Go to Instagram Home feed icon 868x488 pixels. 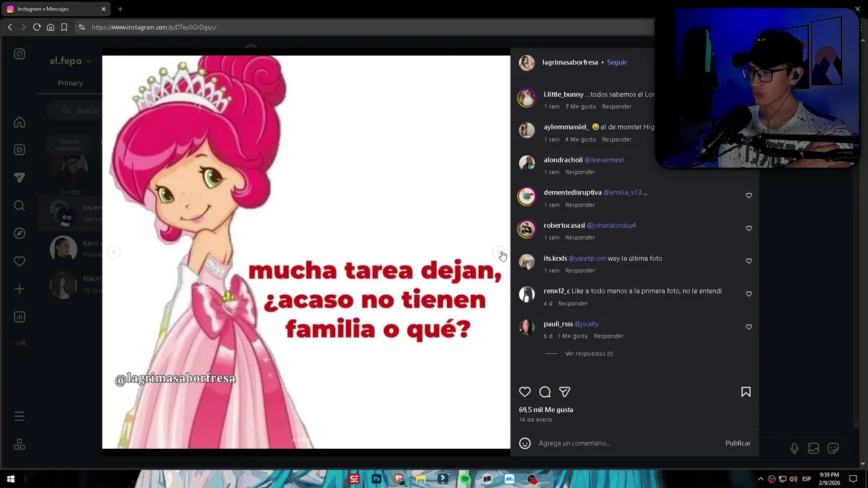coord(20,123)
